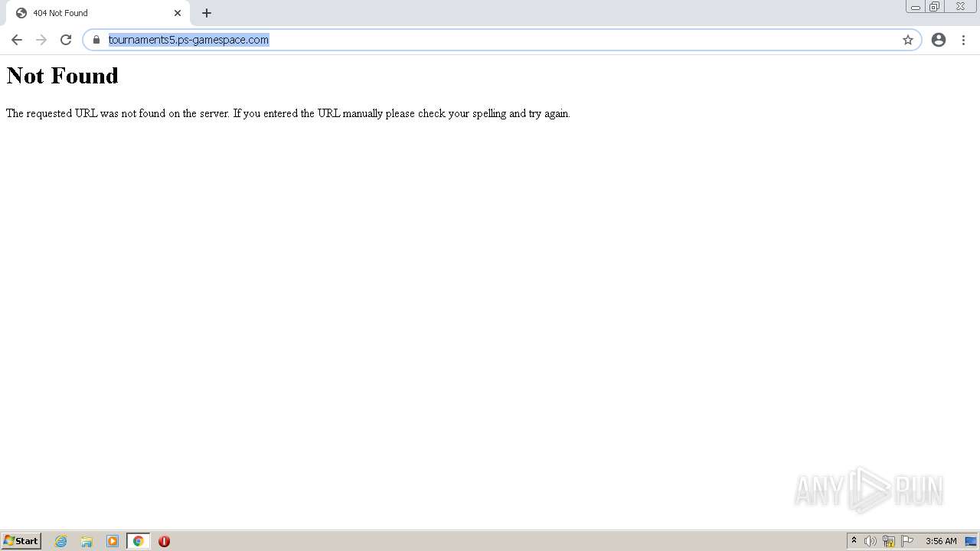Screen dimensions: 980x551
Task: Show desktop via the tray monitor icon
Action: [x=971, y=541]
